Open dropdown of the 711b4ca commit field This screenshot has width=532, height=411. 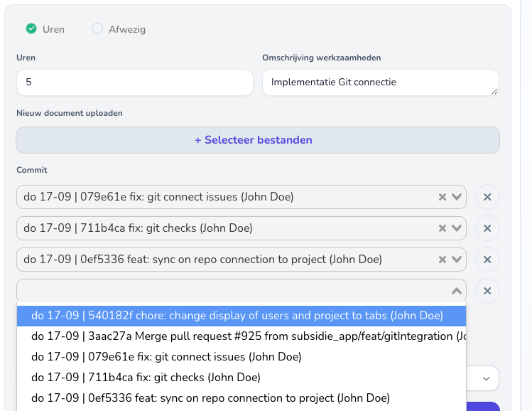click(x=457, y=228)
